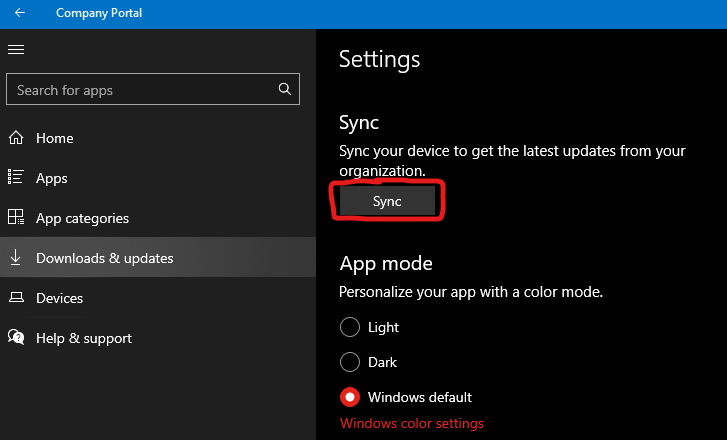The height and width of the screenshot is (440, 727).
Task: Open the Home page label
Action: point(55,138)
